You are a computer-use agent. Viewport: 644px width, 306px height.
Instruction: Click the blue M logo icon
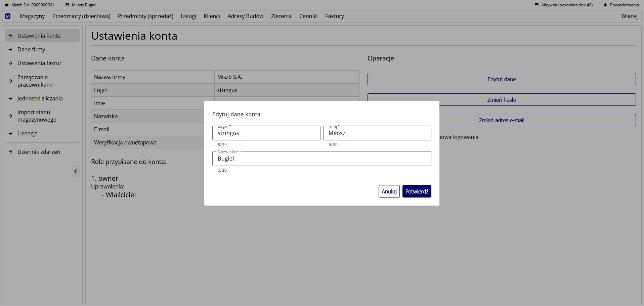(8, 16)
